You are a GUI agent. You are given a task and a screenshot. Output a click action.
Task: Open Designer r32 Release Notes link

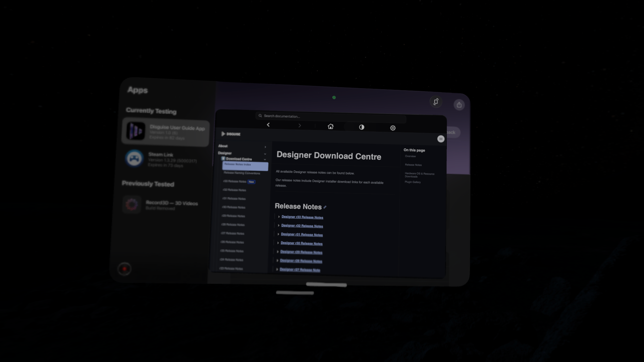(302, 226)
